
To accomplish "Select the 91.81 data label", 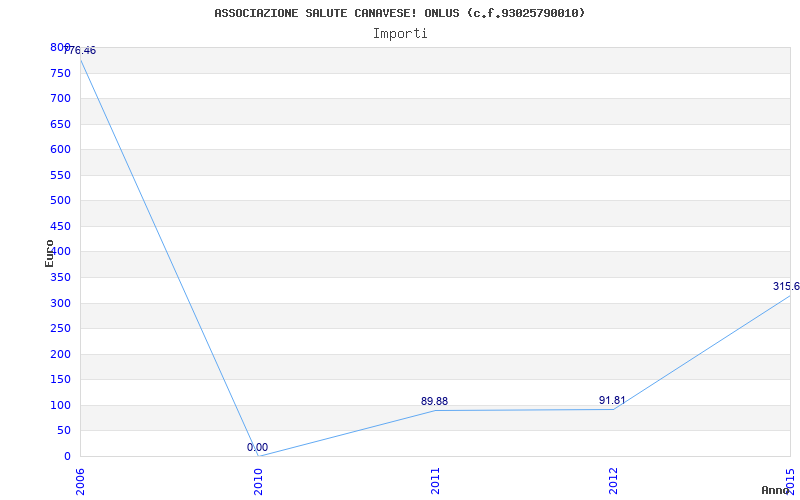I will (x=612, y=401).
